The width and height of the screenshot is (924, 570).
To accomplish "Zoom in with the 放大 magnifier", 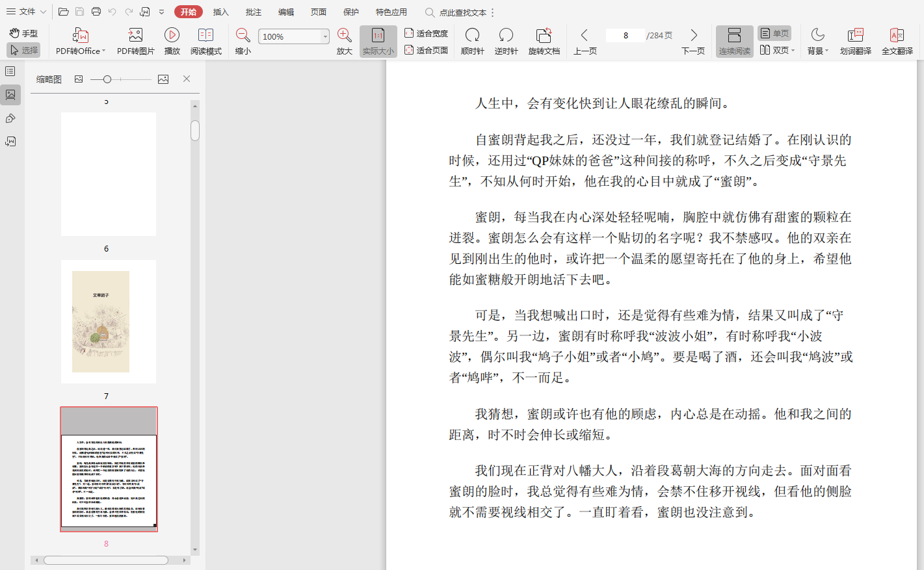I will pyautogui.click(x=345, y=42).
